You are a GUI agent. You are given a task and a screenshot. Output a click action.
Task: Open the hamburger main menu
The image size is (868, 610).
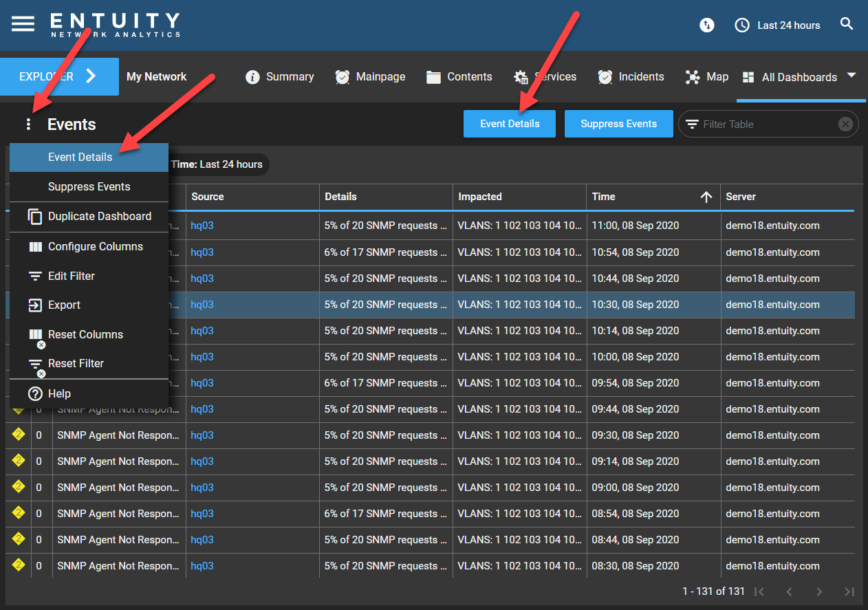23,24
